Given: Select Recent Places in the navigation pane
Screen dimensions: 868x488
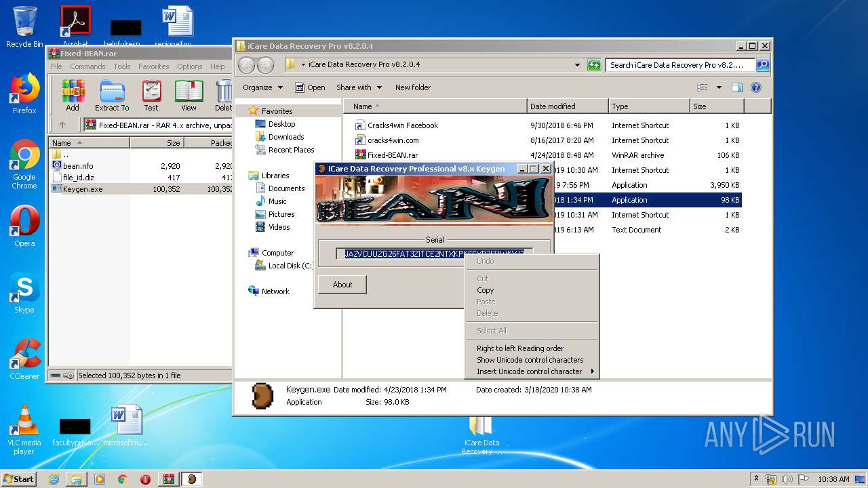Looking at the screenshot, I should click(291, 150).
